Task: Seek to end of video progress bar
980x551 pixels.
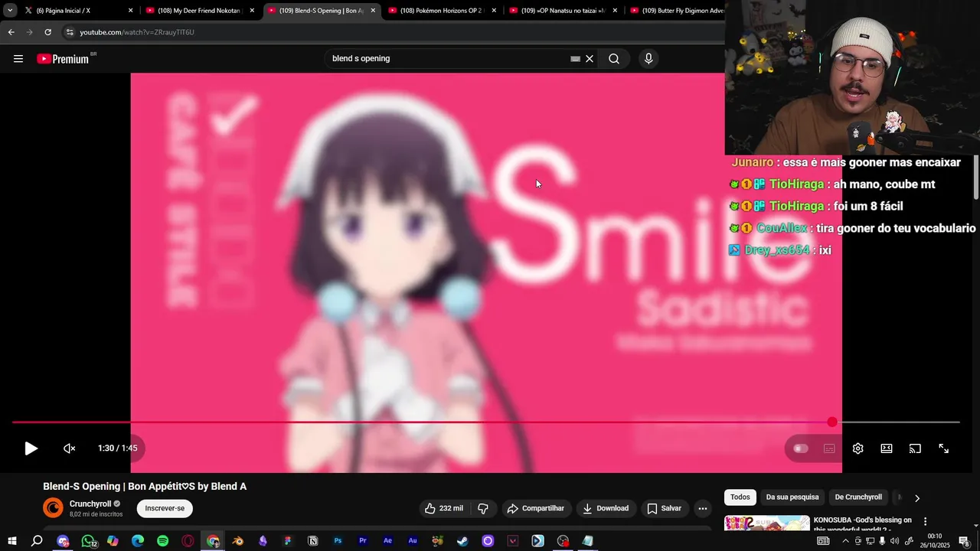Action: [959, 422]
